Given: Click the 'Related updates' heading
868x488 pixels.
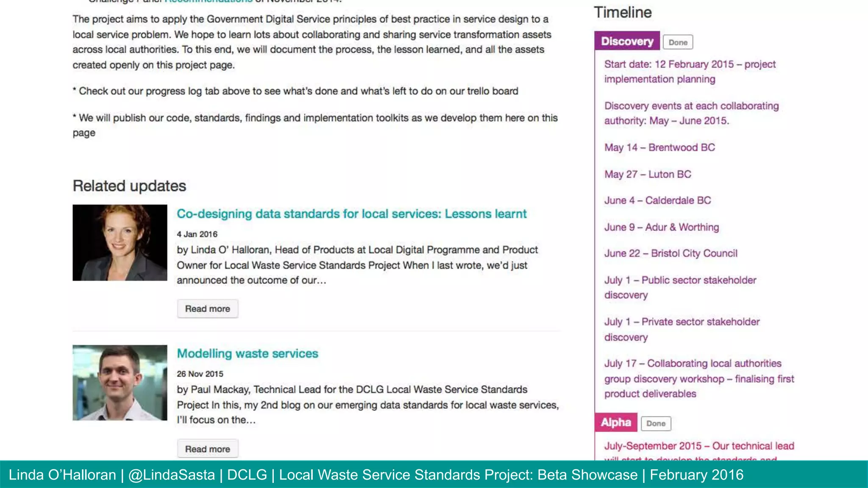Looking at the screenshot, I should click(129, 186).
